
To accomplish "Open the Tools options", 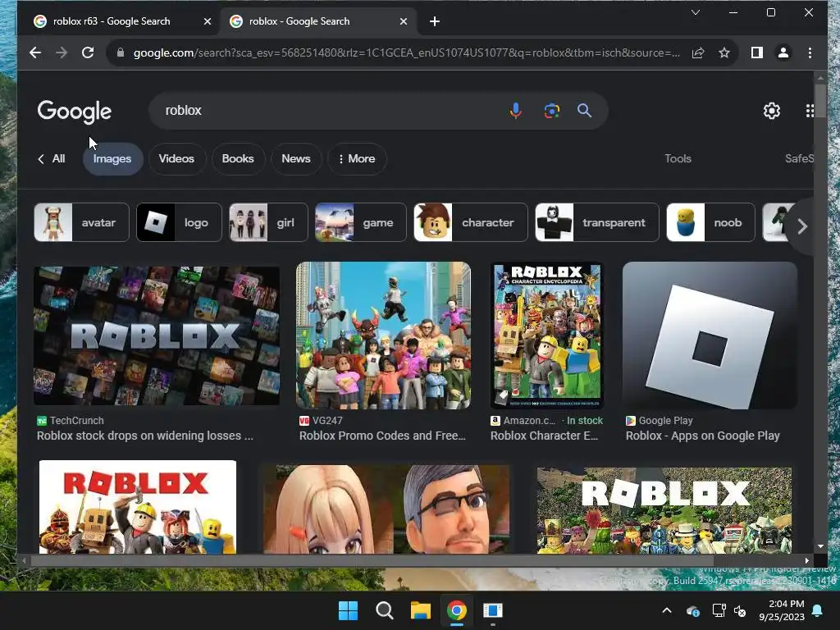I will click(678, 158).
